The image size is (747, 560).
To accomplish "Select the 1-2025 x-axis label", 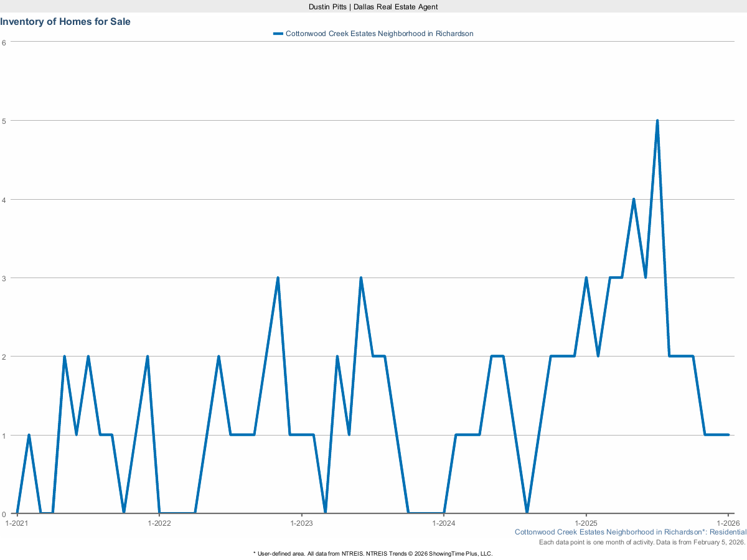I will click(586, 523).
